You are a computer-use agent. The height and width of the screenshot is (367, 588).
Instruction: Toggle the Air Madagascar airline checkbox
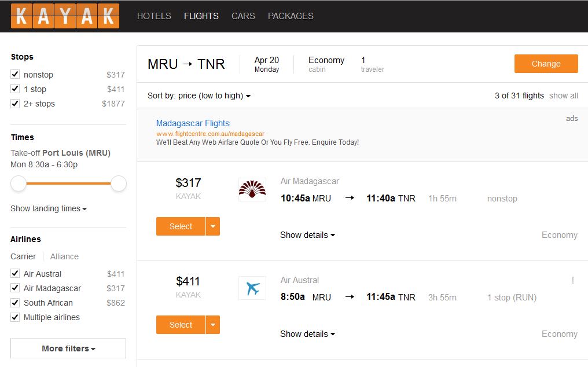pyautogui.click(x=15, y=288)
